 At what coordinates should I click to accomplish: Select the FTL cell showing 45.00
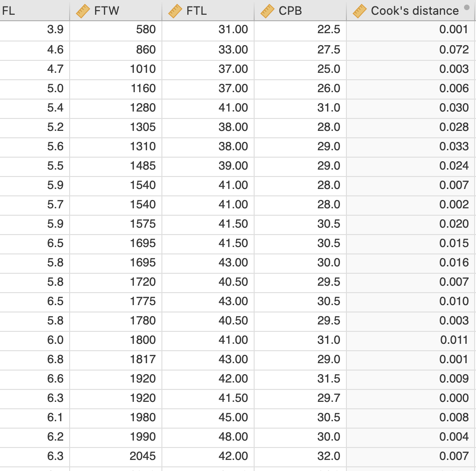(208, 418)
